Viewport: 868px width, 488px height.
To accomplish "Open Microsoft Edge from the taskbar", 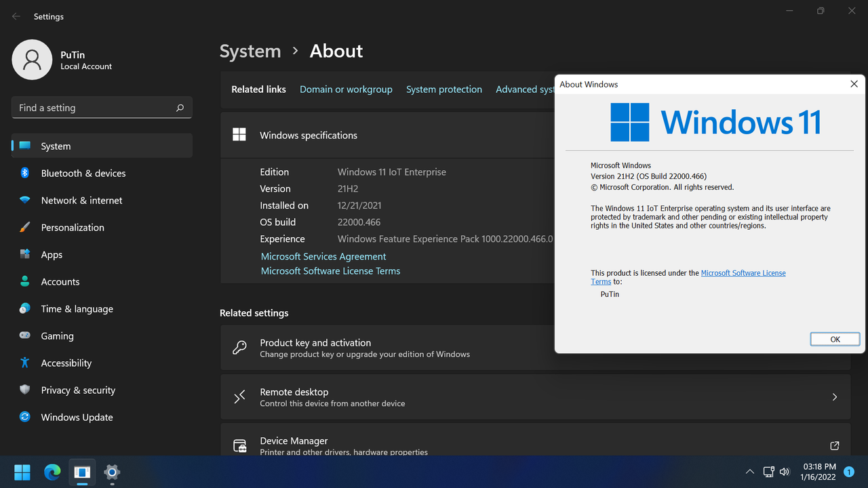I will coord(52,472).
